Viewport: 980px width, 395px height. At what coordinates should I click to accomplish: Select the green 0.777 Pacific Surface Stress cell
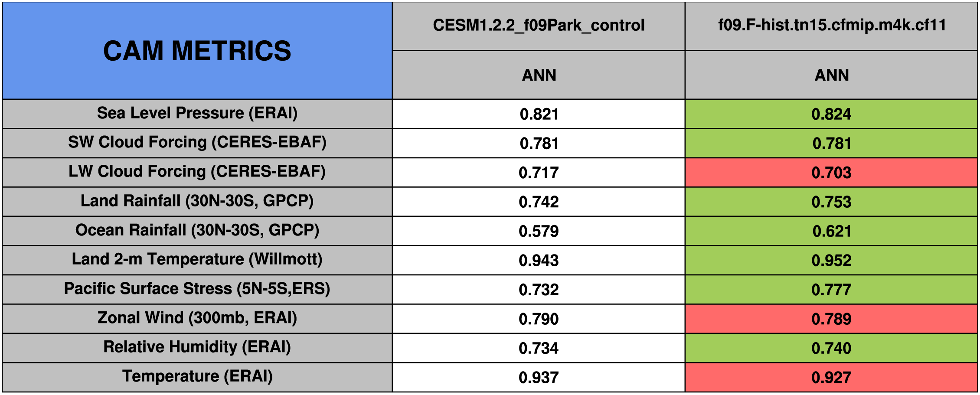[x=831, y=290]
